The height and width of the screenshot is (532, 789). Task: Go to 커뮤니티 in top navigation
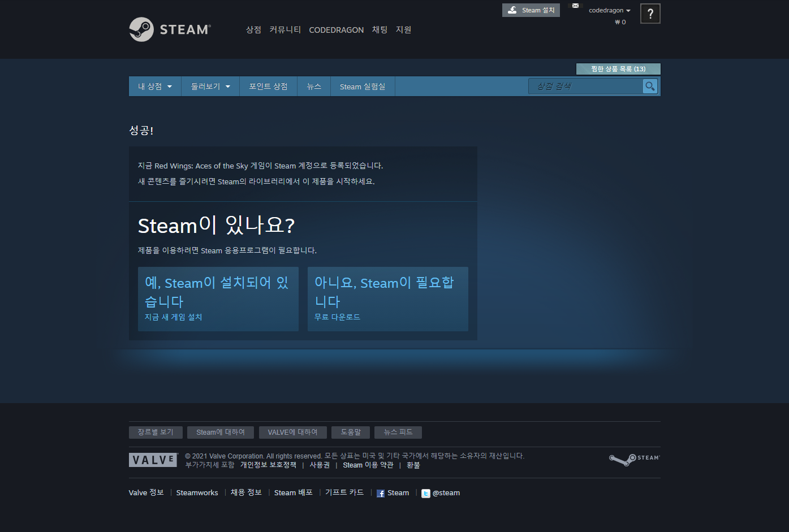coord(285,30)
